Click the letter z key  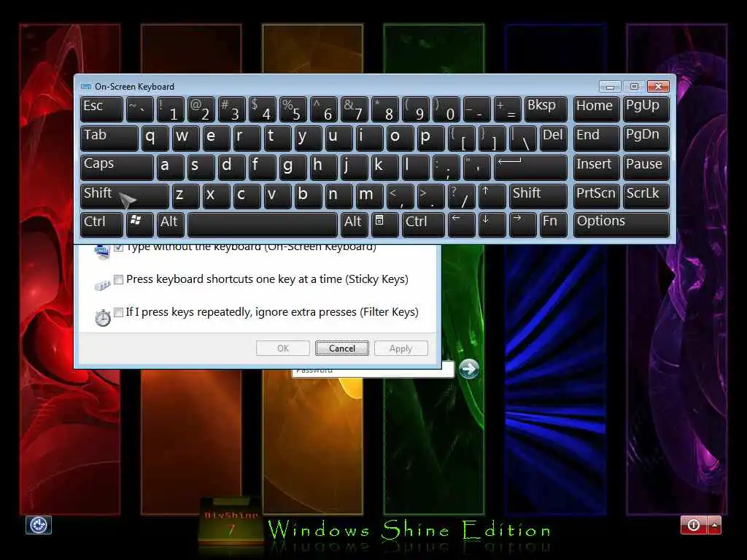click(x=185, y=195)
